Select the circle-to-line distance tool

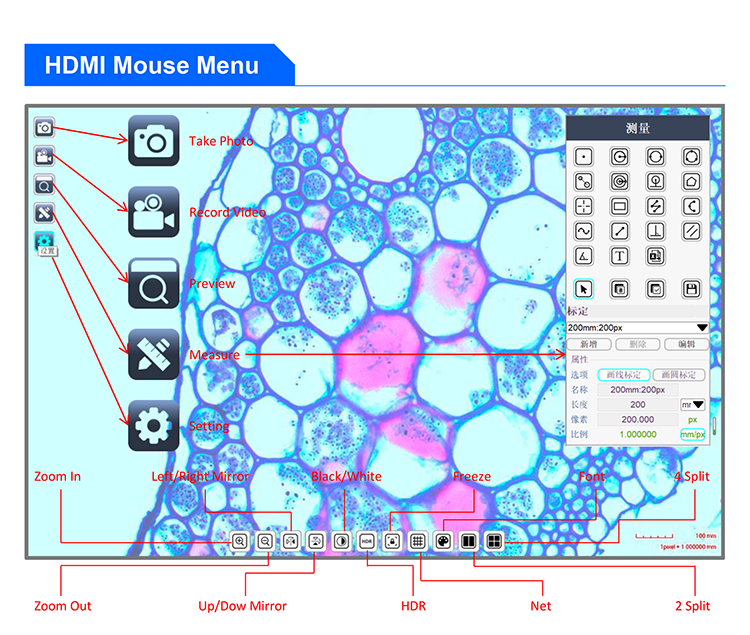(x=655, y=182)
